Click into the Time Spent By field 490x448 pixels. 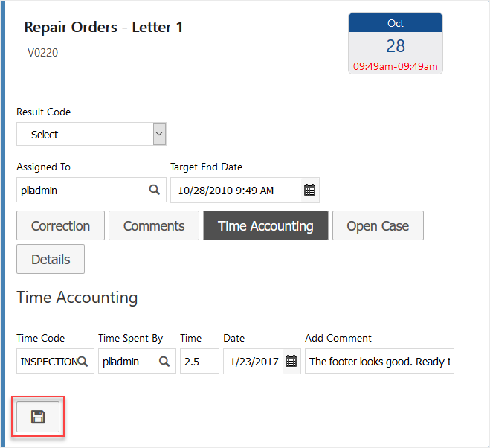coord(128,362)
